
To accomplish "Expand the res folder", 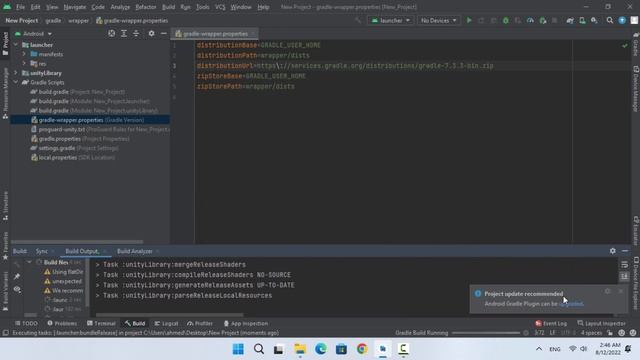I will point(24,64).
